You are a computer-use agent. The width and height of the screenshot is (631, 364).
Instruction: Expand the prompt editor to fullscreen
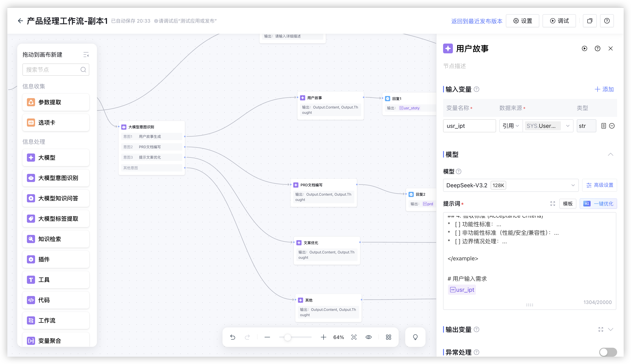coord(552,204)
